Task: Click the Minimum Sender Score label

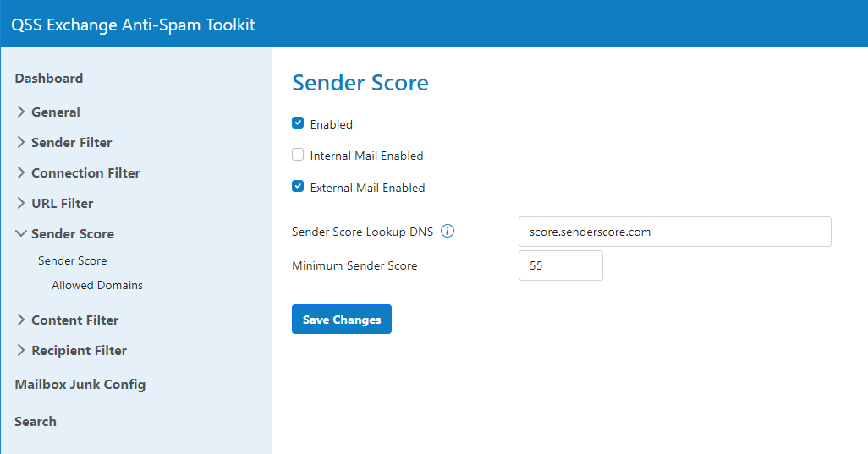Action: 354,266
